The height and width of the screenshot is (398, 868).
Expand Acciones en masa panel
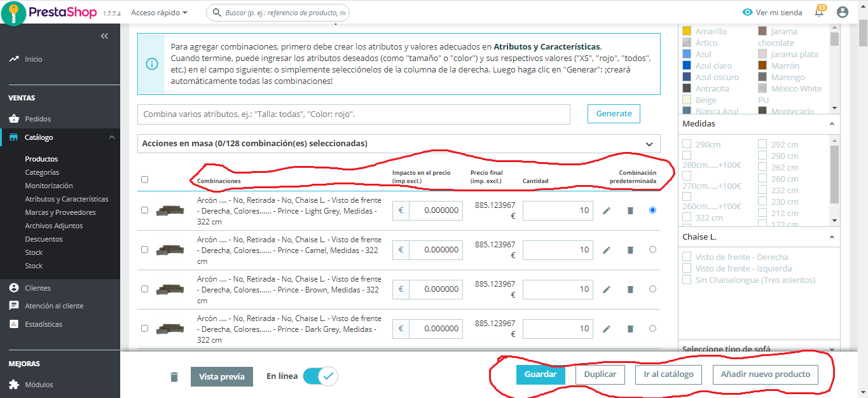tap(399, 144)
